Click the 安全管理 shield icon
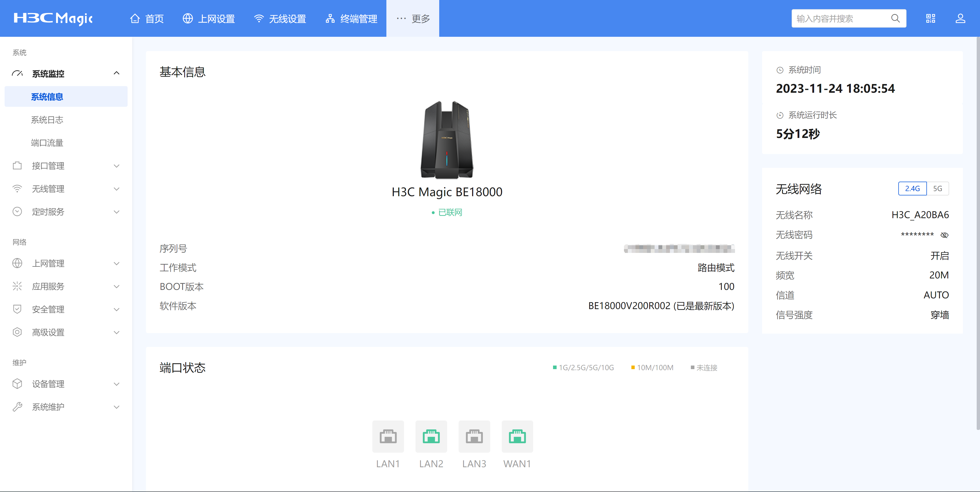This screenshot has height=492, width=980. tap(17, 309)
